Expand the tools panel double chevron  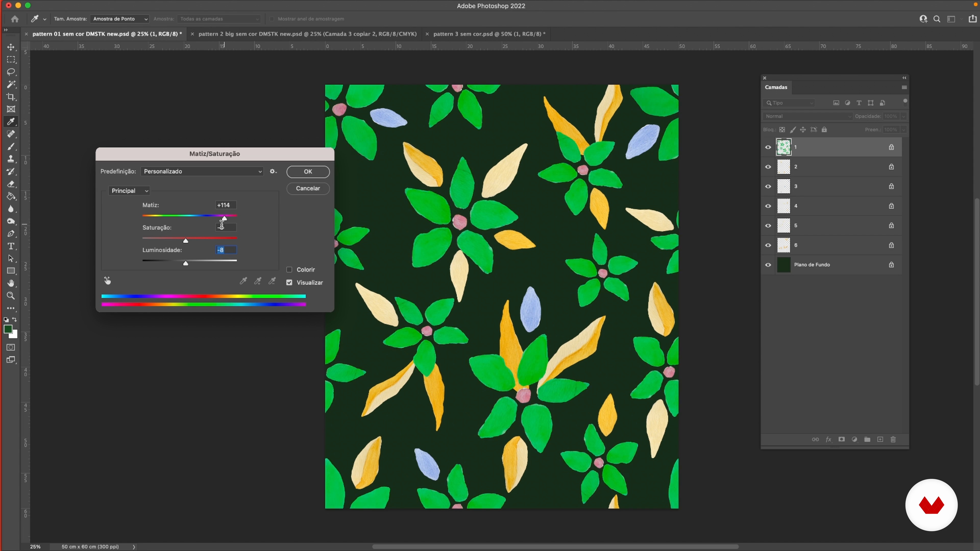5,30
